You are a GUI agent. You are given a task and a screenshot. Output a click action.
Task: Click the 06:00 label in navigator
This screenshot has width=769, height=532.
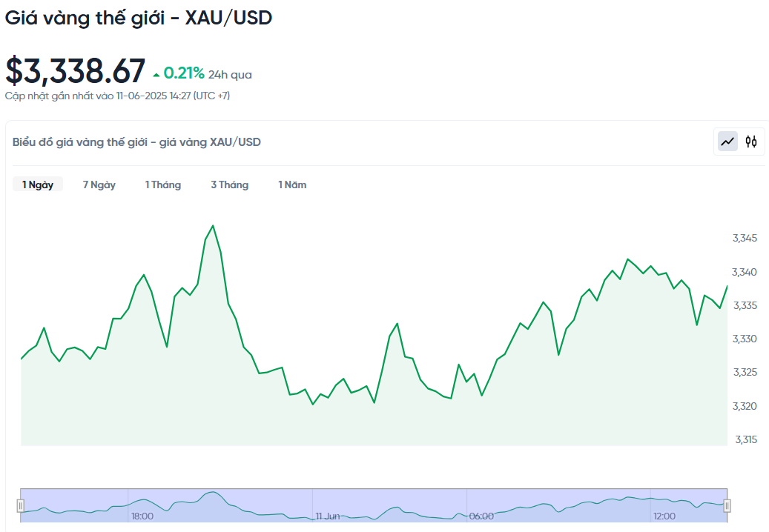click(x=481, y=516)
